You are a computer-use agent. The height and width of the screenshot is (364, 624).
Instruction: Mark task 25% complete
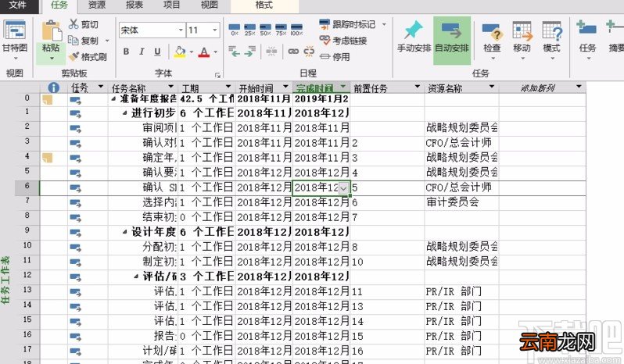click(250, 30)
